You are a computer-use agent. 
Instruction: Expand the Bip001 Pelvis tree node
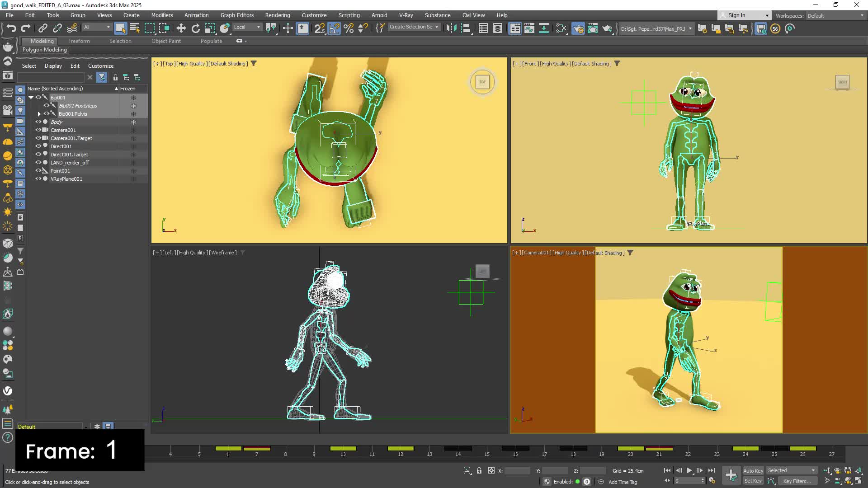39,114
